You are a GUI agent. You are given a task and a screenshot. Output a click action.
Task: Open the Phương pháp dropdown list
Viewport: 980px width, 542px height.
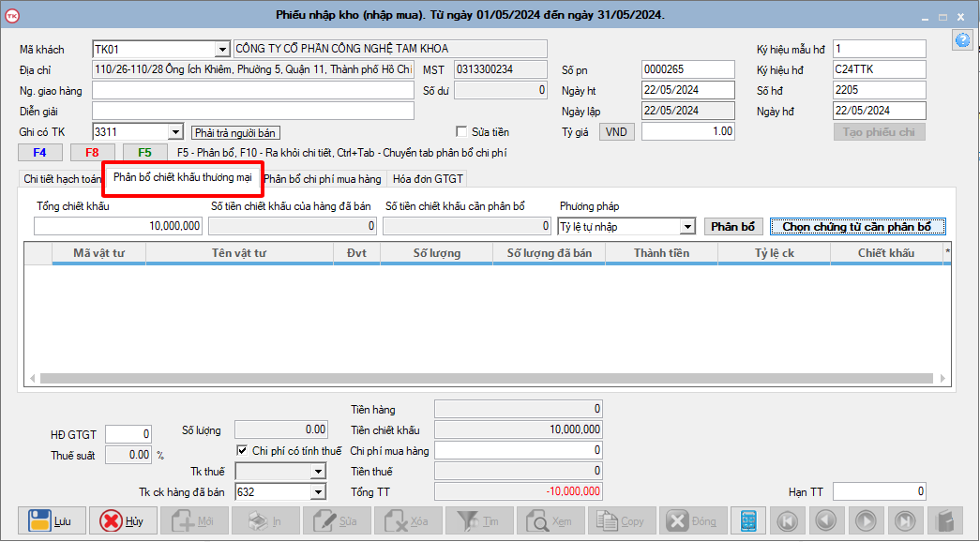[687, 227]
